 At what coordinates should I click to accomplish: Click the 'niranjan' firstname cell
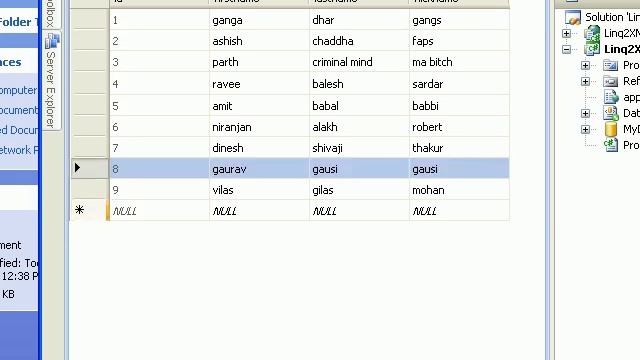coord(259,127)
